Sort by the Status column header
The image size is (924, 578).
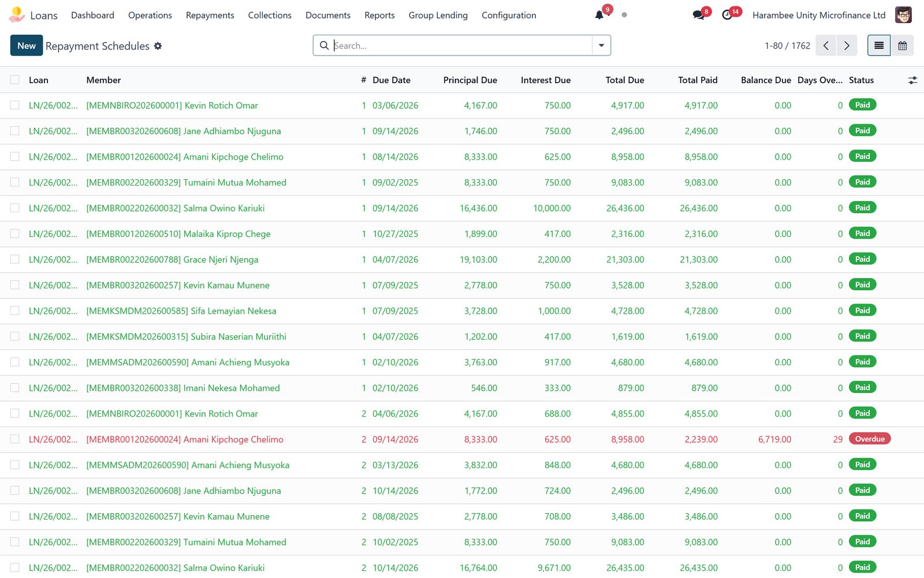pos(861,80)
